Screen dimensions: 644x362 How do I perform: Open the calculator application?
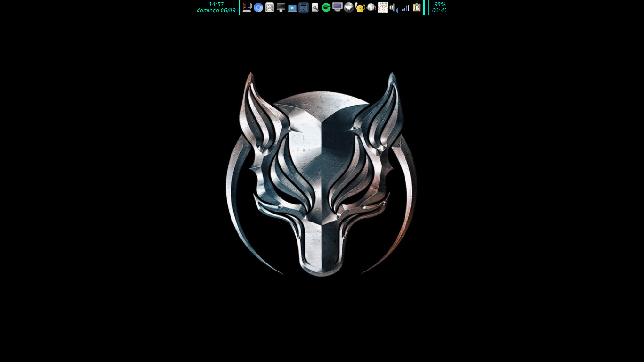click(304, 8)
